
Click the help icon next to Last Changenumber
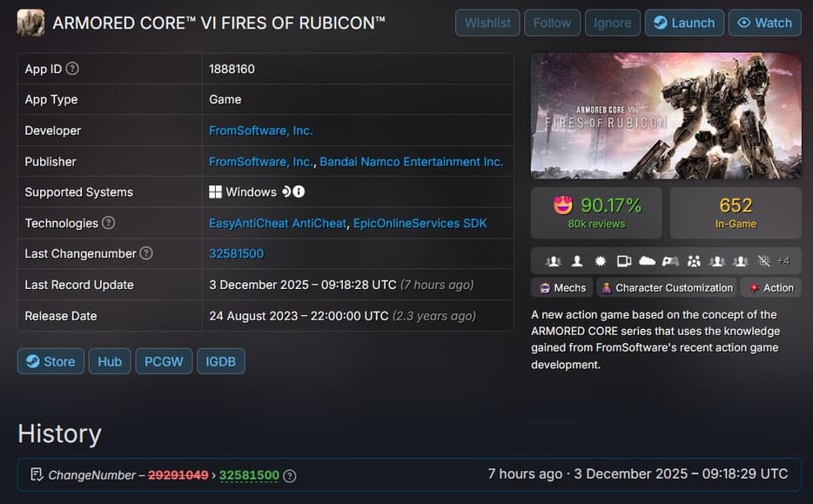point(146,253)
